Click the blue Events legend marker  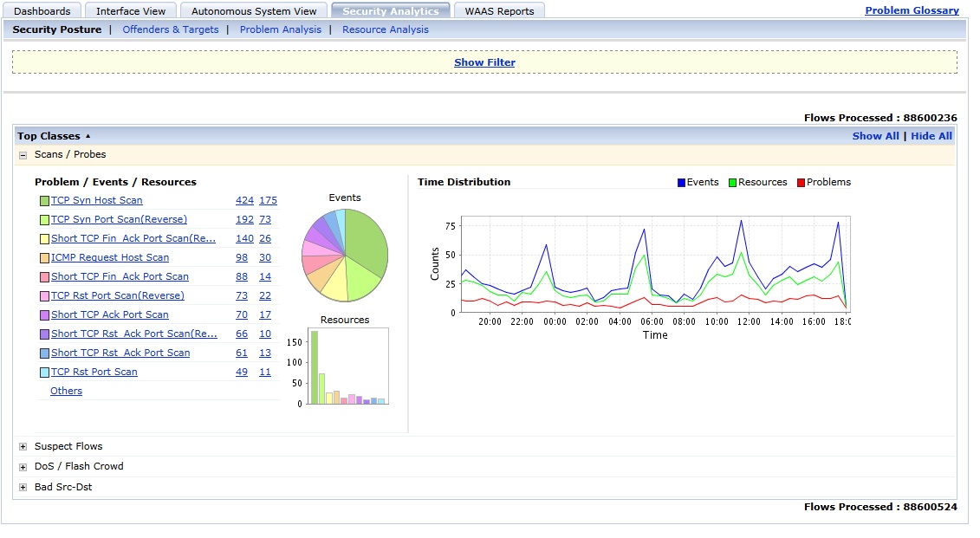coord(681,183)
